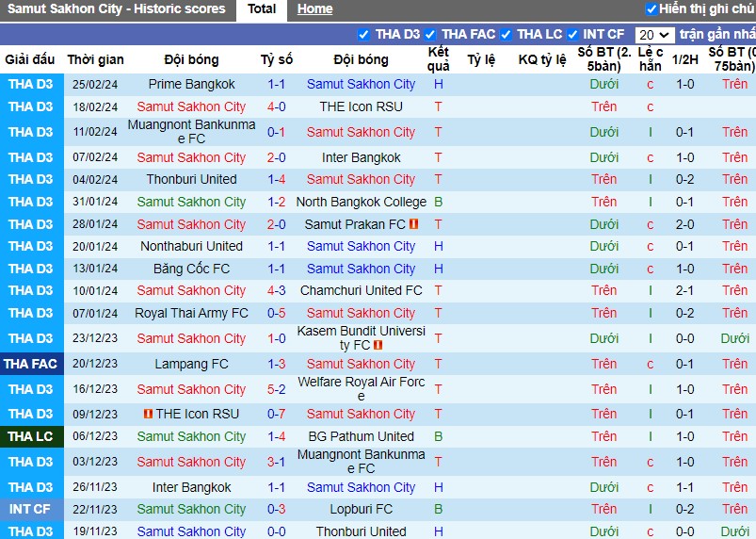
Task: Click the 4-3 score against Chamchuri United
Action: [x=276, y=290]
